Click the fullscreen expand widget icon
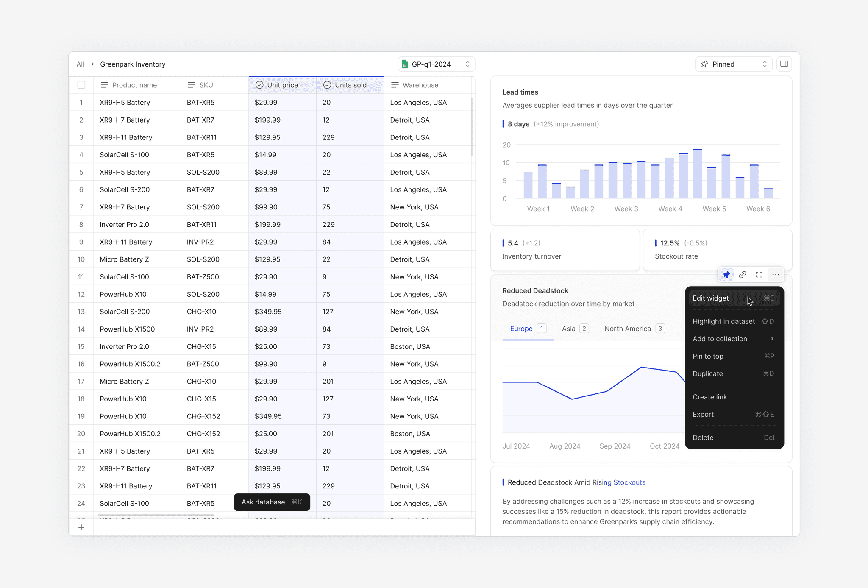The height and width of the screenshot is (588, 868). pos(759,275)
